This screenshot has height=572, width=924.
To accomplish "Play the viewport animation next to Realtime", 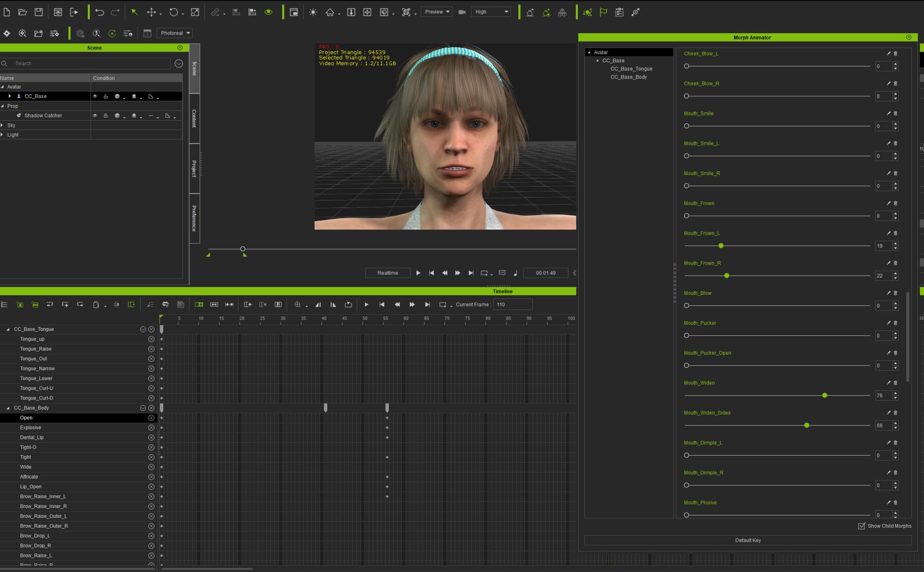I will (x=418, y=273).
